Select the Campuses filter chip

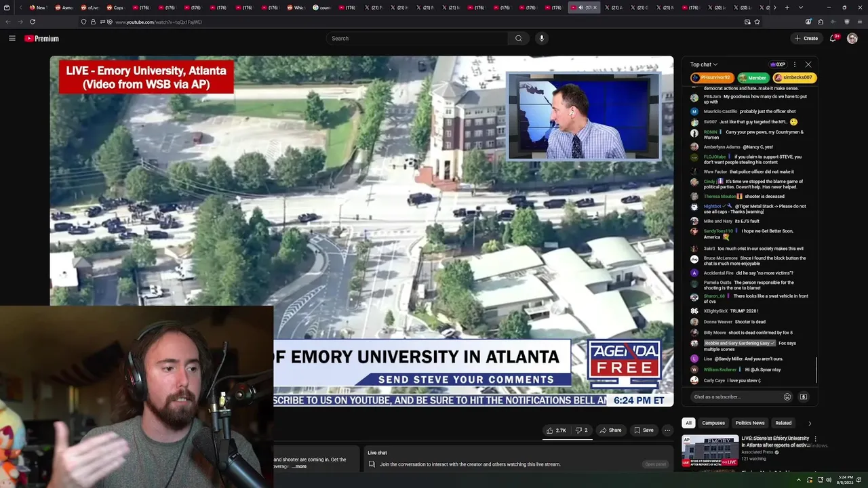(x=713, y=423)
